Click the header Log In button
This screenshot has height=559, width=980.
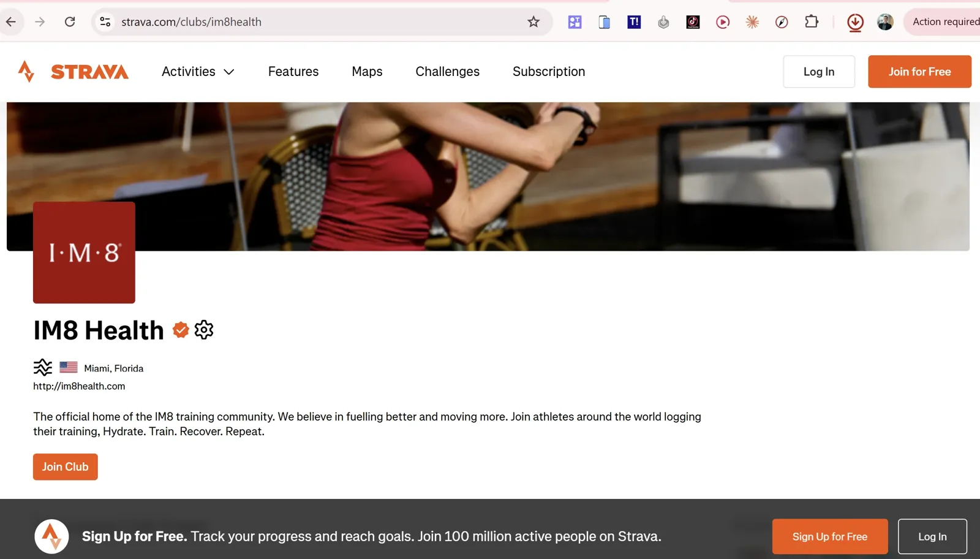[819, 72]
